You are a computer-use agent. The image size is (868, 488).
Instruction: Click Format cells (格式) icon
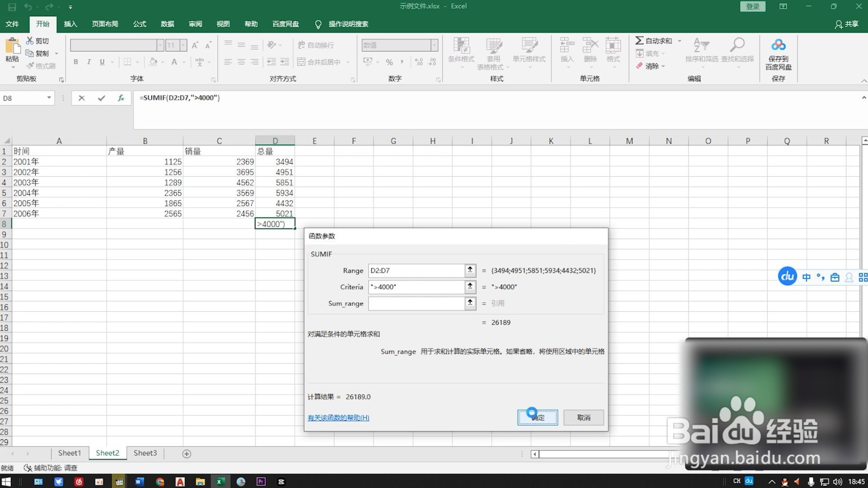(x=613, y=46)
